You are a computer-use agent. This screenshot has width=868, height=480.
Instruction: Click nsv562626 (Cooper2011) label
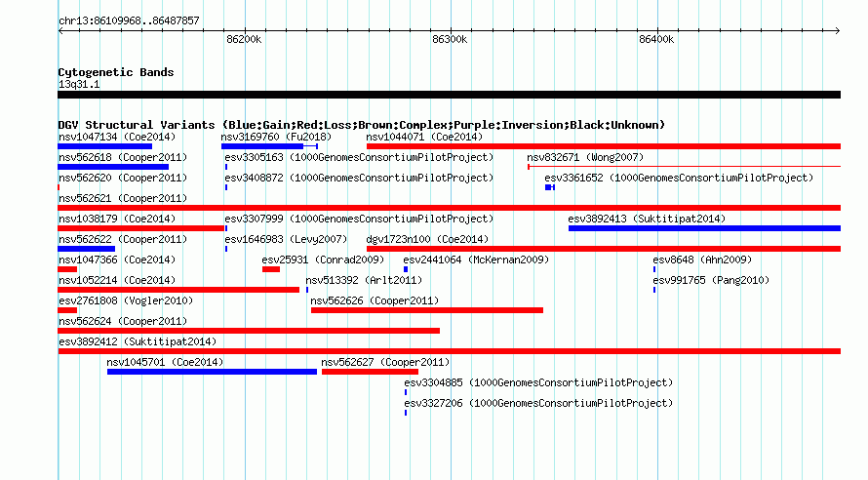375,300
